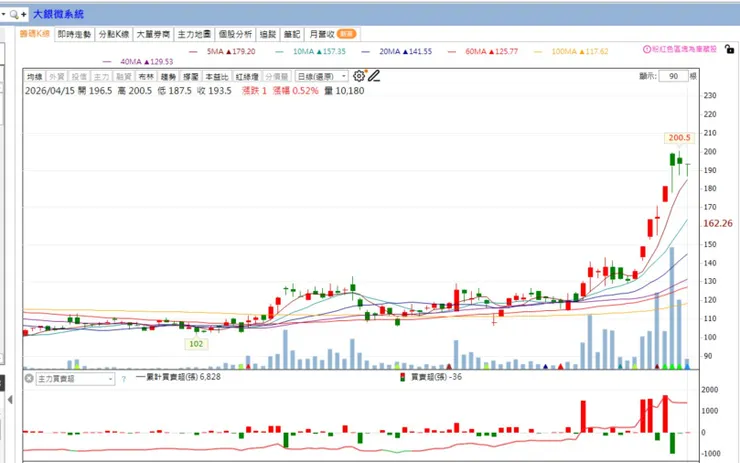Open the dropdown arrow left of magnifier
740x463 pixels.
tap(3, 15)
